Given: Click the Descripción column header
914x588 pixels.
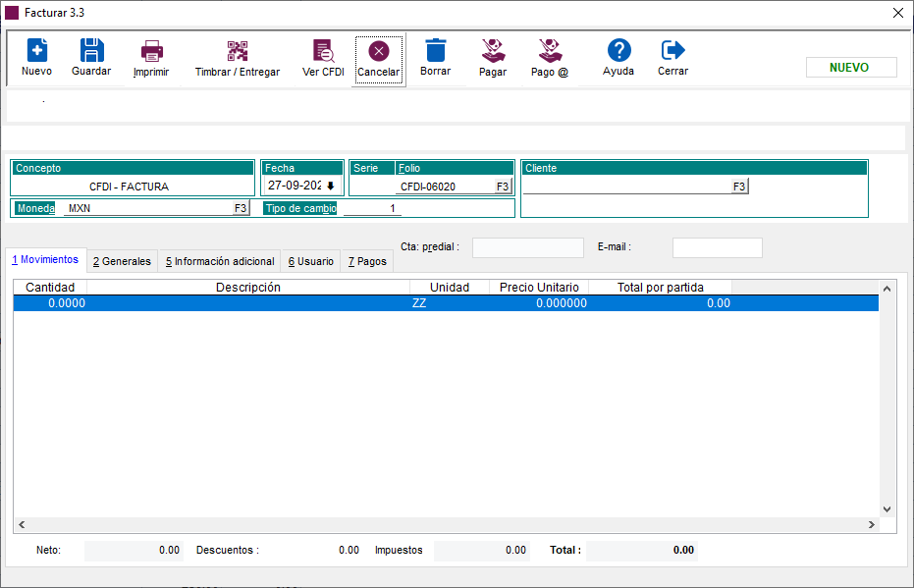Looking at the screenshot, I should (248, 288).
